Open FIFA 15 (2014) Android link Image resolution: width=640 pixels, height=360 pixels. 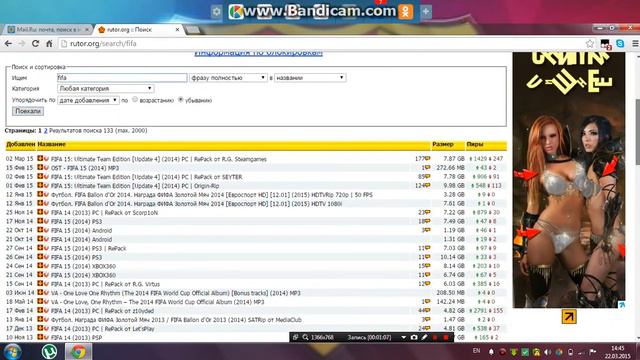(81, 230)
